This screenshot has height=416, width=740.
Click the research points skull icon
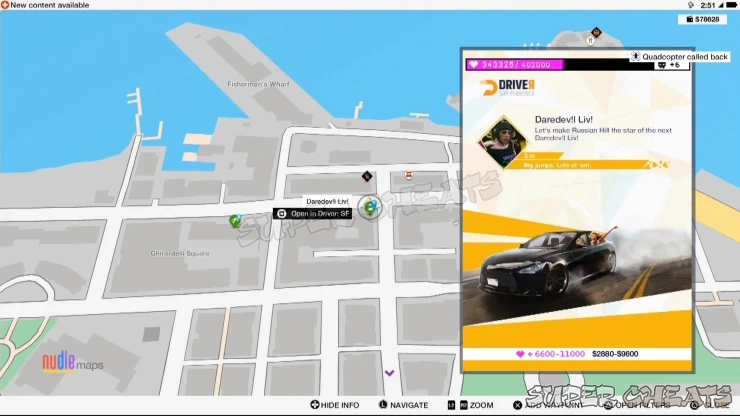tap(662, 65)
